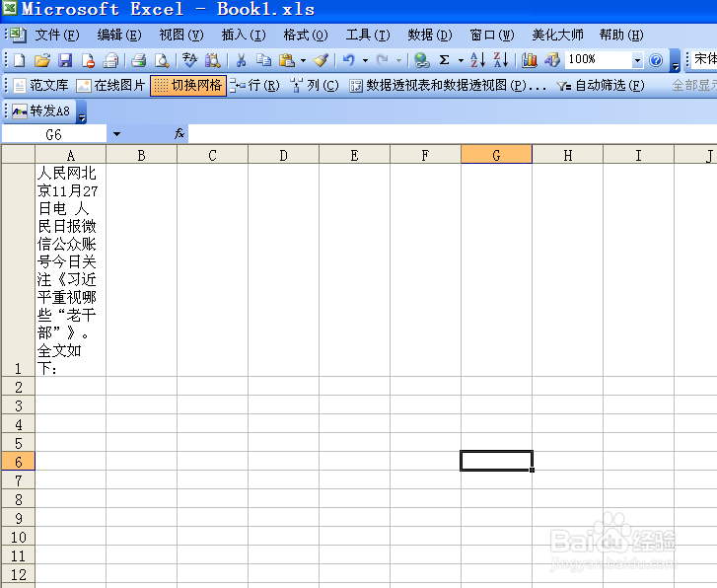Image resolution: width=717 pixels, height=588 pixels.
Task: Open the 格式(O) menu
Action: 306,35
